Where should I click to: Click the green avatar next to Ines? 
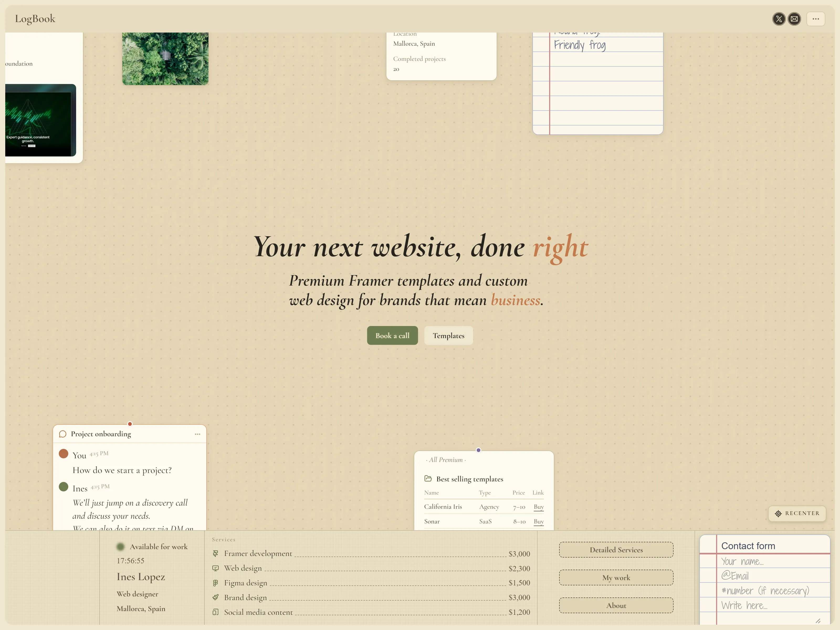coord(64,487)
